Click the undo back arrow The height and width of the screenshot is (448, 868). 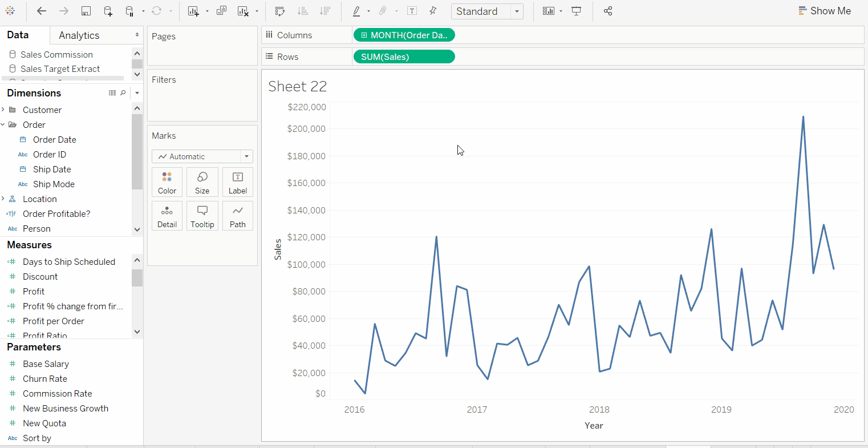[42, 11]
